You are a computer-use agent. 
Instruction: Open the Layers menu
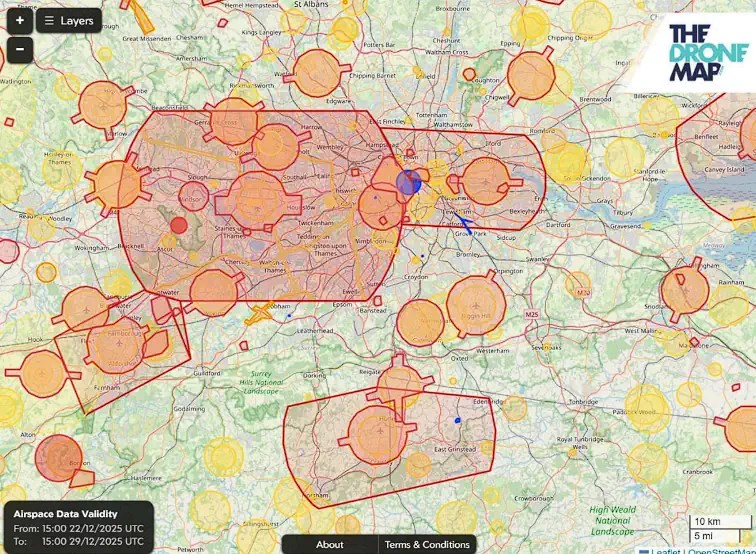pyautogui.click(x=69, y=20)
